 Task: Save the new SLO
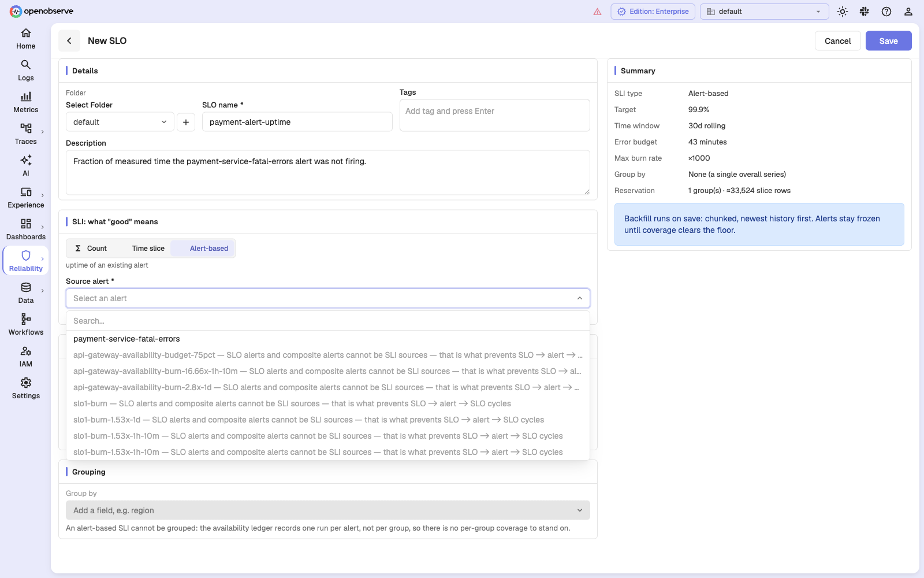(888, 41)
